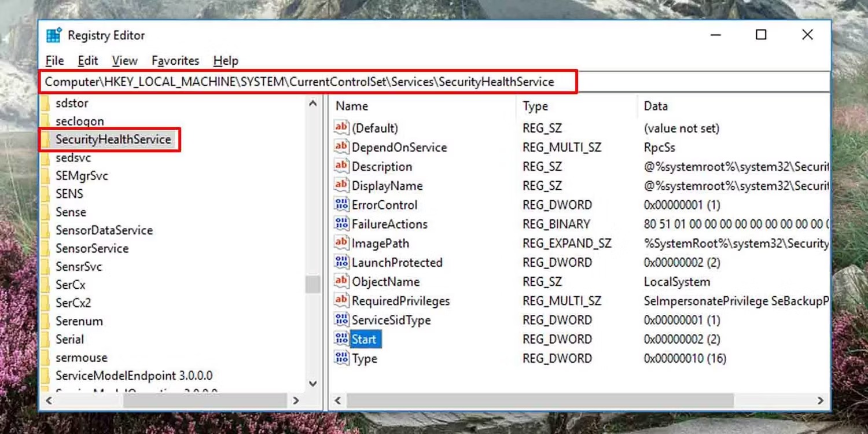The image size is (868, 434).
Task: Click the string icon beside ObjectName
Action: coord(341,281)
